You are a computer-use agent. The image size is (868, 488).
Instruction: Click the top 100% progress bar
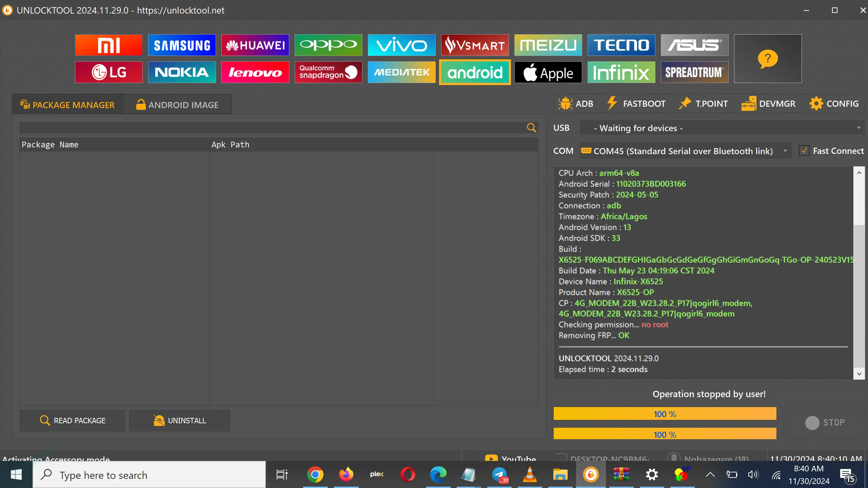(x=665, y=414)
